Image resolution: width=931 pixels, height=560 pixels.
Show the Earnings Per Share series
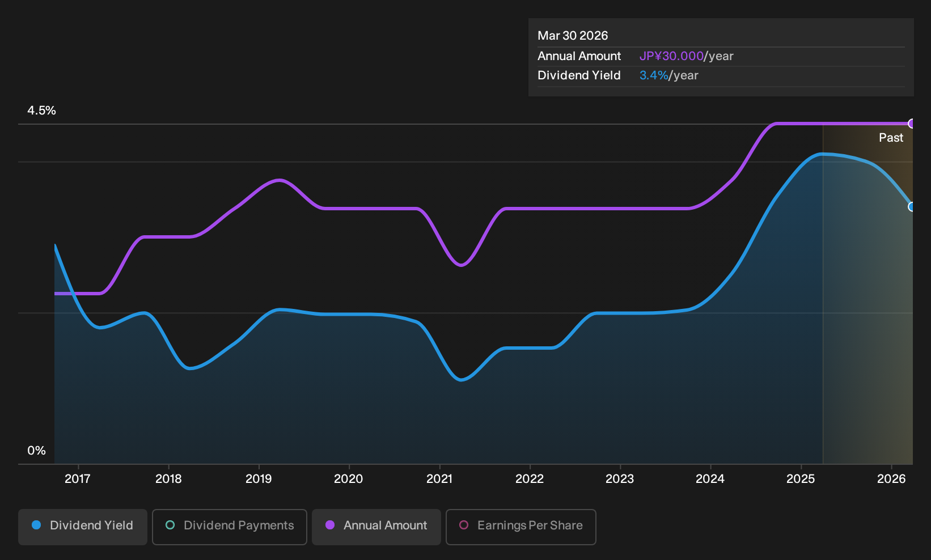pyautogui.click(x=521, y=527)
